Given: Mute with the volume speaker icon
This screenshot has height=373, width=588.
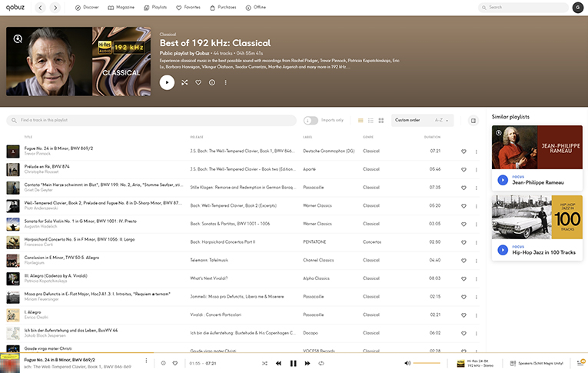Looking at the screenshot, I should [x=407, y=363].
